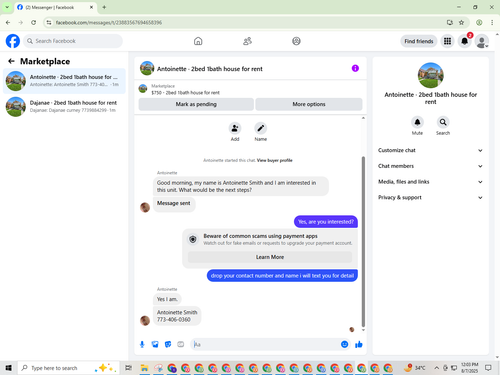Click Mark as pending button
The height and width of the screenshot is (375, 500).
196,104
